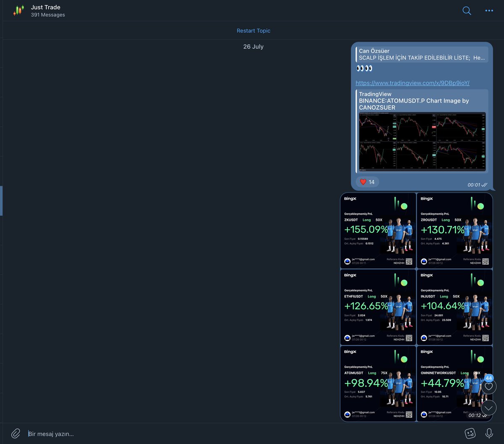Image resolution: width=504 pixels, height=444 pixels.
Task: Click the microphone voice message icon
Action: [x=489, y=433]
